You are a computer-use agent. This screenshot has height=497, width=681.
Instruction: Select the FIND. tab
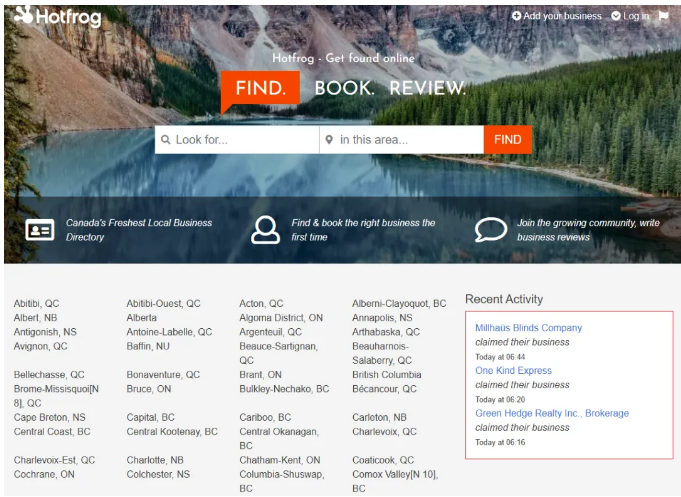point(260,88)
